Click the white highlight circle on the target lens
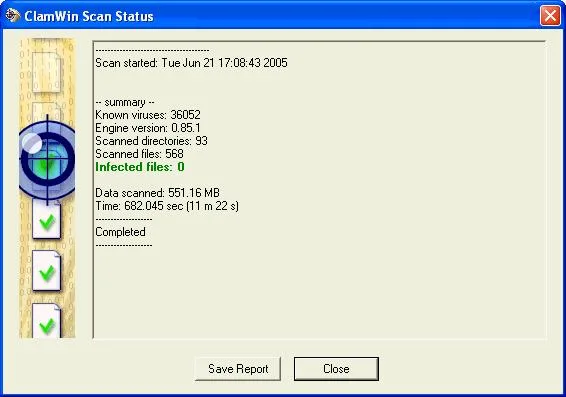 [32, 143]
